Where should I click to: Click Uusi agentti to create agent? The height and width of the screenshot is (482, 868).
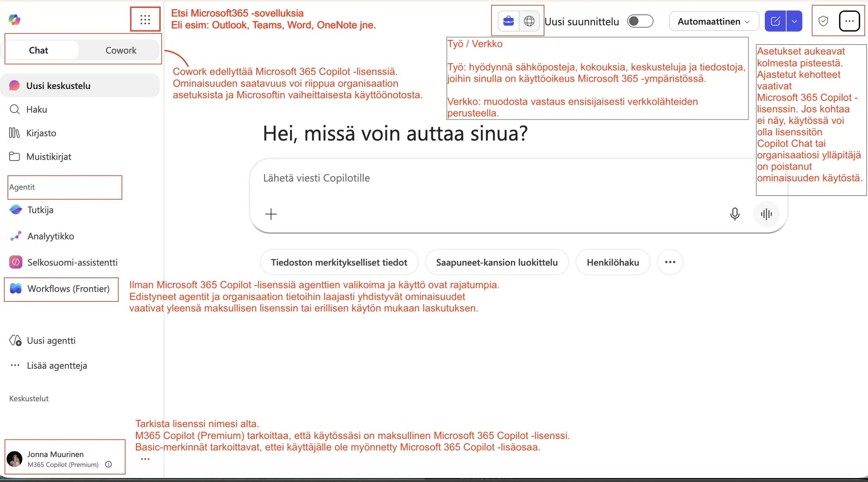pyautogui.click(x=80, y=341)
